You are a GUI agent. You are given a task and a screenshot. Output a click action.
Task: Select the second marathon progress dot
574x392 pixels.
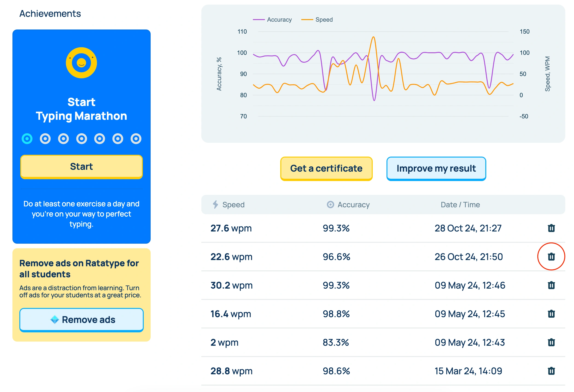(45, 139)
